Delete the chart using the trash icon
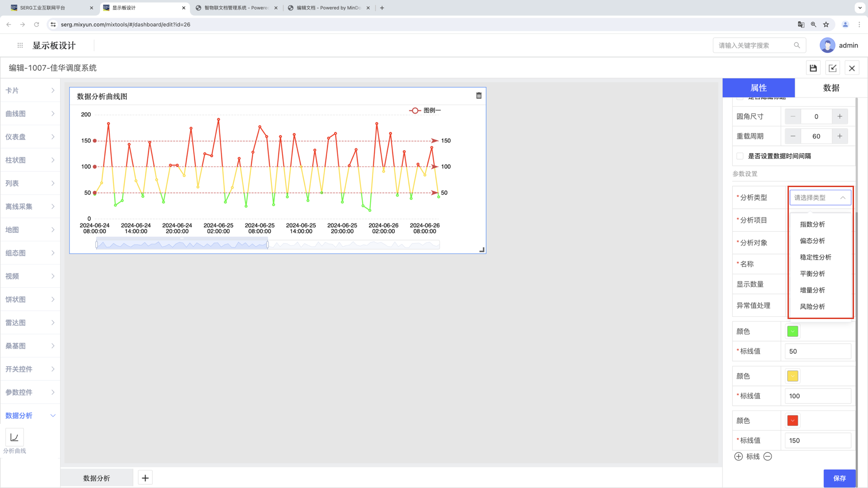 click(x=479, y=96)
